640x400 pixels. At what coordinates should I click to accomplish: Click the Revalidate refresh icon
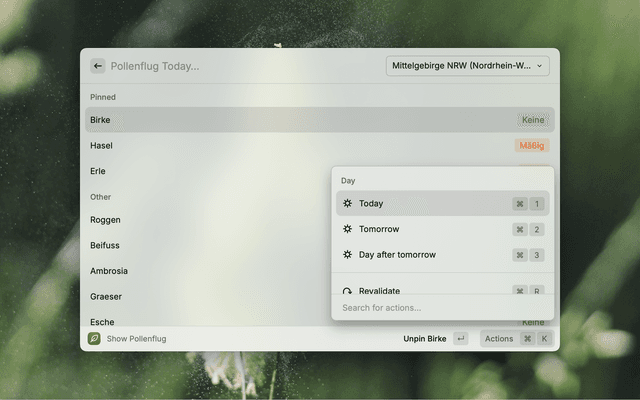347,290
